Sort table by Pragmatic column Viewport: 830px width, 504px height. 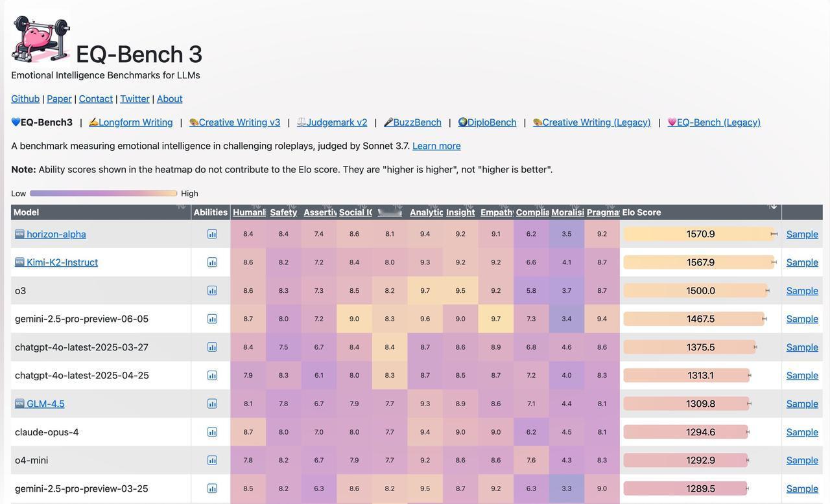coord(602,212)
